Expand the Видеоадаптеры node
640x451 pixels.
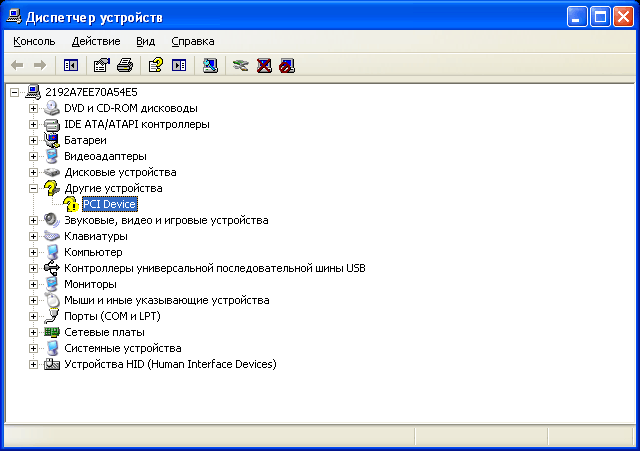[33, 156]
